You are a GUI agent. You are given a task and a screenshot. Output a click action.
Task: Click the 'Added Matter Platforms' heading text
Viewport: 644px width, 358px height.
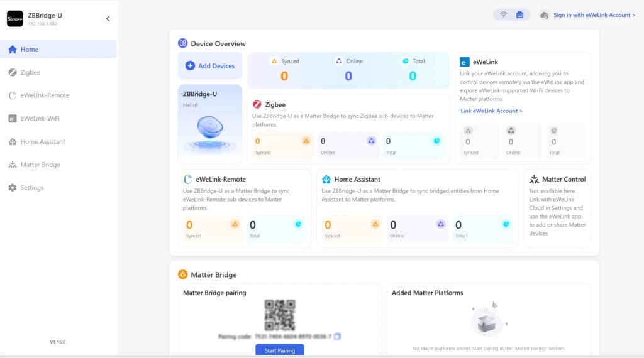[x=427, y=293]
